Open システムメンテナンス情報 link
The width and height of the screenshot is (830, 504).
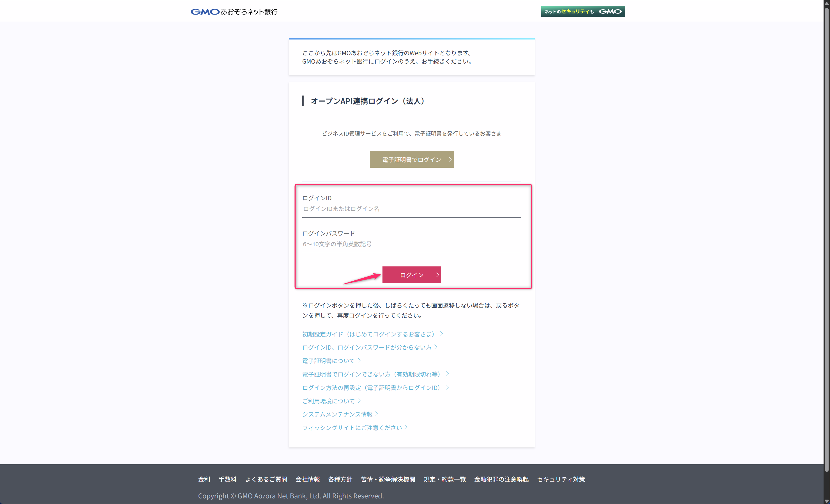coord(340,414)
